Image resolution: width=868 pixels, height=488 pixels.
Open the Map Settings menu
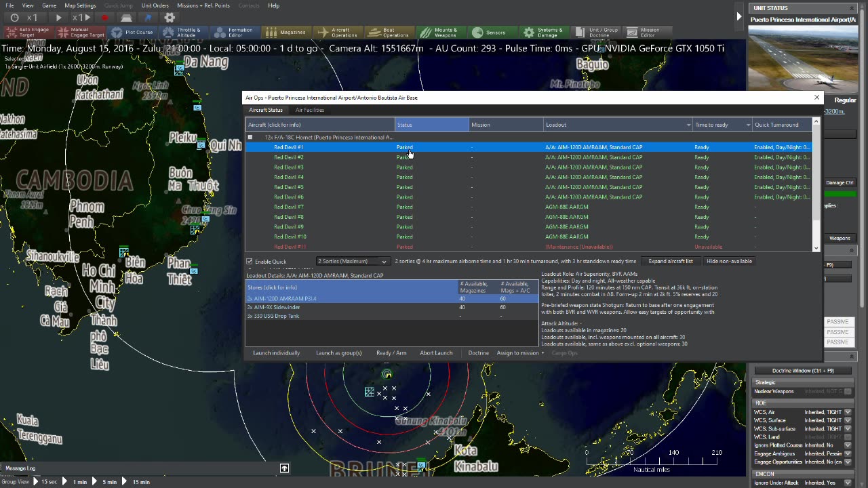[x=80, y=5]
